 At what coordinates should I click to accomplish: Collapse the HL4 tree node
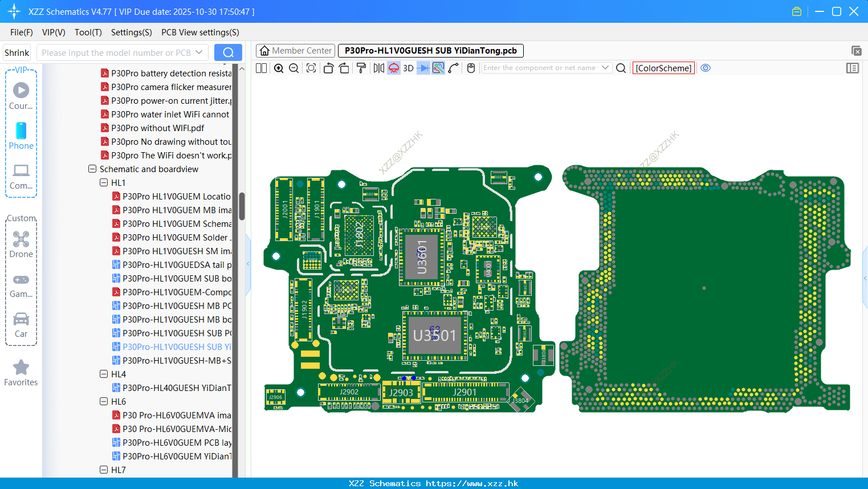point(104,374)
